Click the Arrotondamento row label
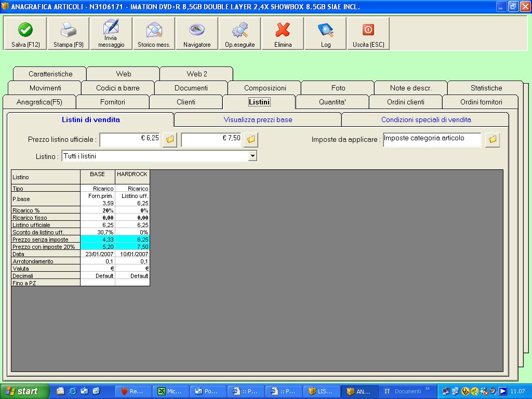This screenshot has height=399, width=532. click(x=46, y=261)
